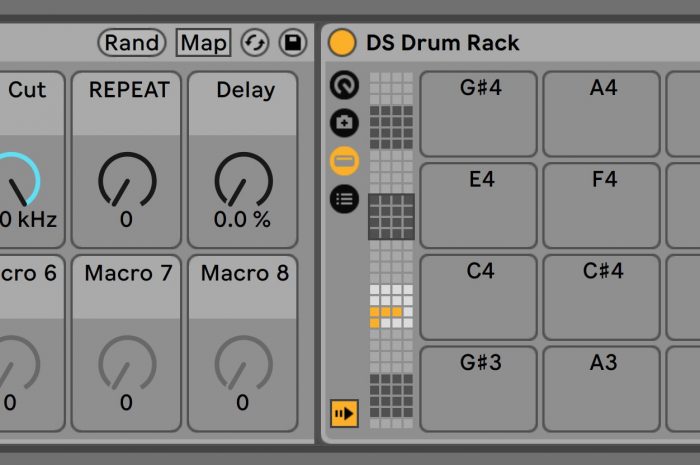Click the Delay macro label
Screen dimensions: 700x465
pyautogui.click(x=246, y=91)
